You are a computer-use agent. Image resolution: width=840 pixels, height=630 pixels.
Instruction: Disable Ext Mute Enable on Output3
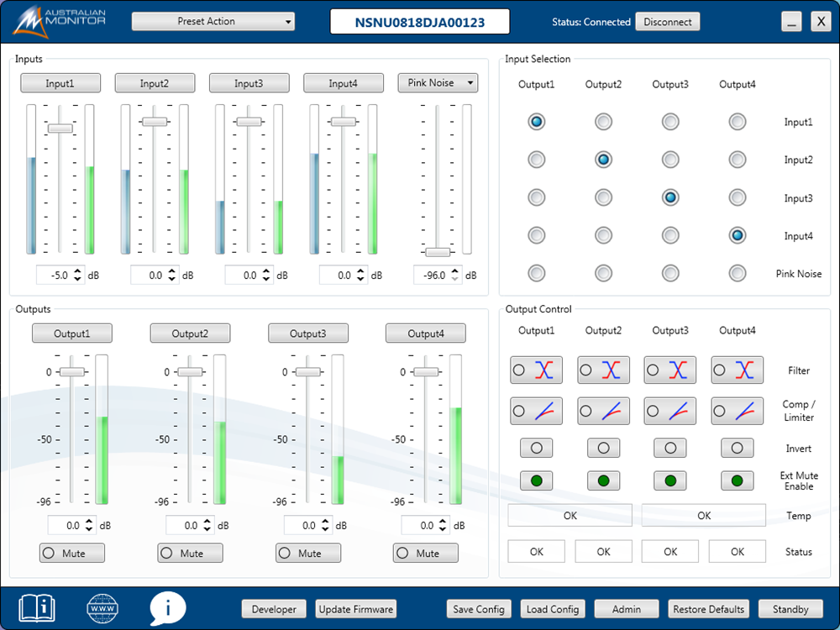[670, 480]
